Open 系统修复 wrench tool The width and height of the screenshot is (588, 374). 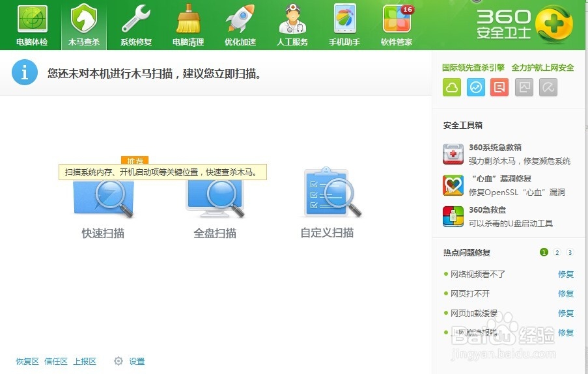pos(136,25)
